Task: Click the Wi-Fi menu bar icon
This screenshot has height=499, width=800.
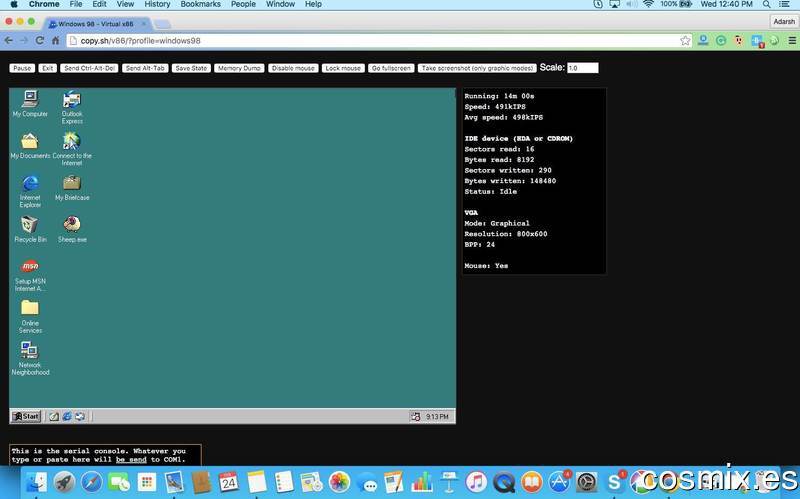Action: click(648, 4)
